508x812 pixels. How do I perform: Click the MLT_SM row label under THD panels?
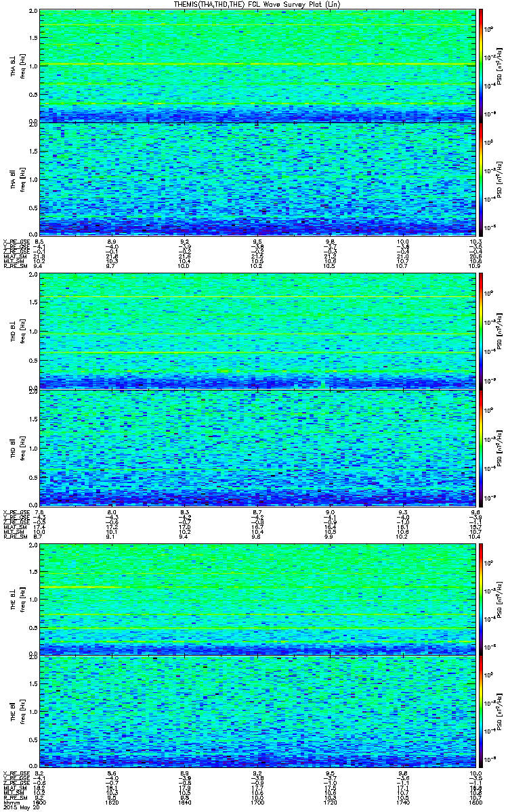14,532
